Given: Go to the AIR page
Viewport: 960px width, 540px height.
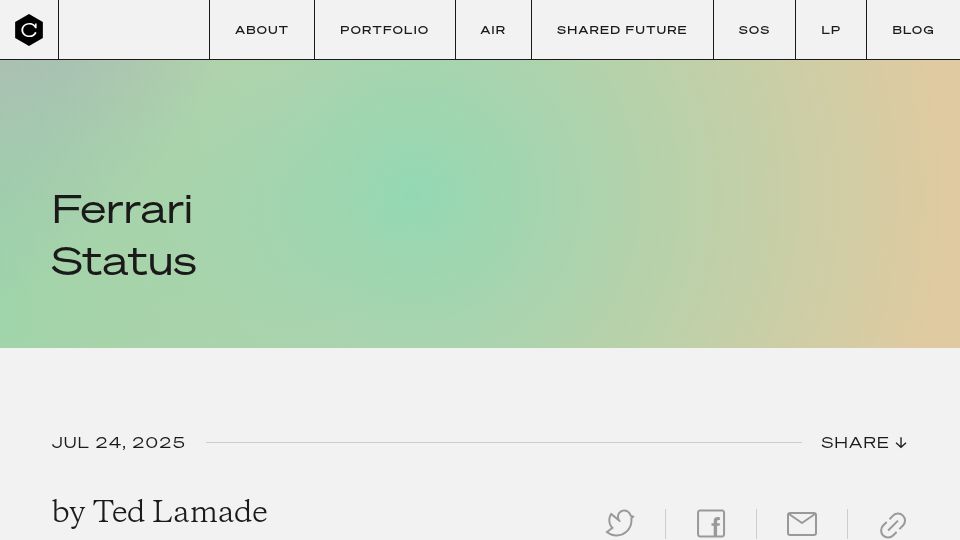Looking at the screenshot, I should [x=493, y=30].
